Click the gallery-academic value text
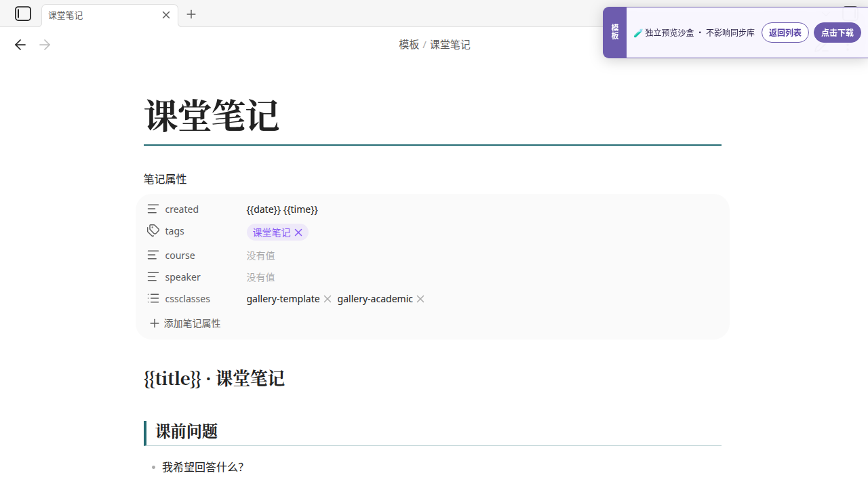This screenshot has height=488, width=868. [x=375, y=299]
